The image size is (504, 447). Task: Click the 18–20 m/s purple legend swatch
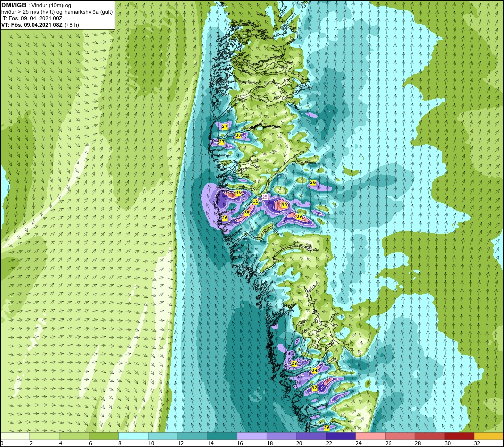click(282, 436)
